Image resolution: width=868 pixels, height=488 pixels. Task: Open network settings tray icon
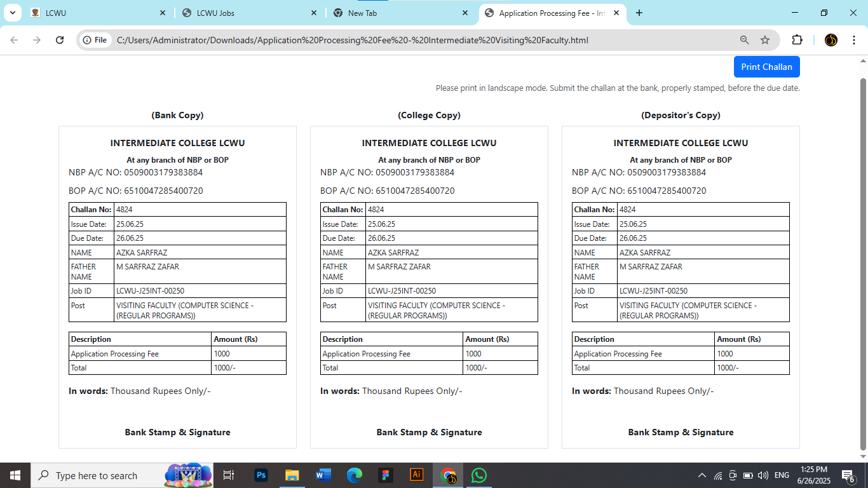click(x=718, y=475)
